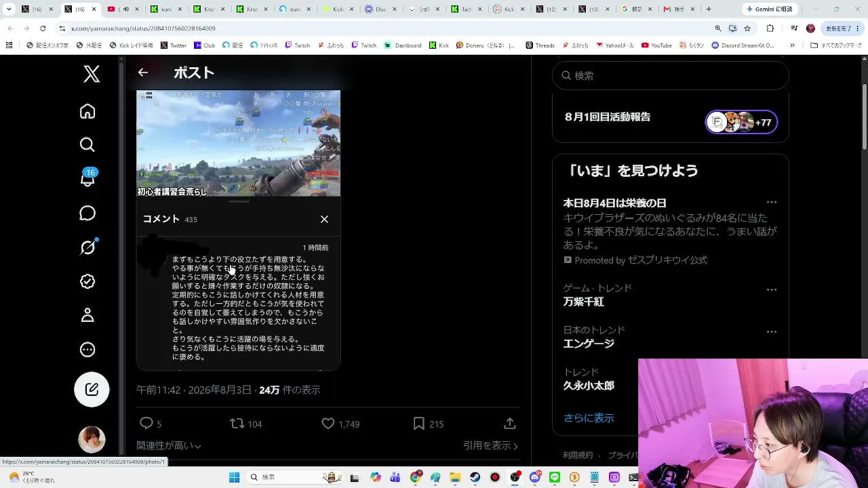Open Steam from the taskbar
The height and width of the screenshot is (488, 868).
coord(475,477)
